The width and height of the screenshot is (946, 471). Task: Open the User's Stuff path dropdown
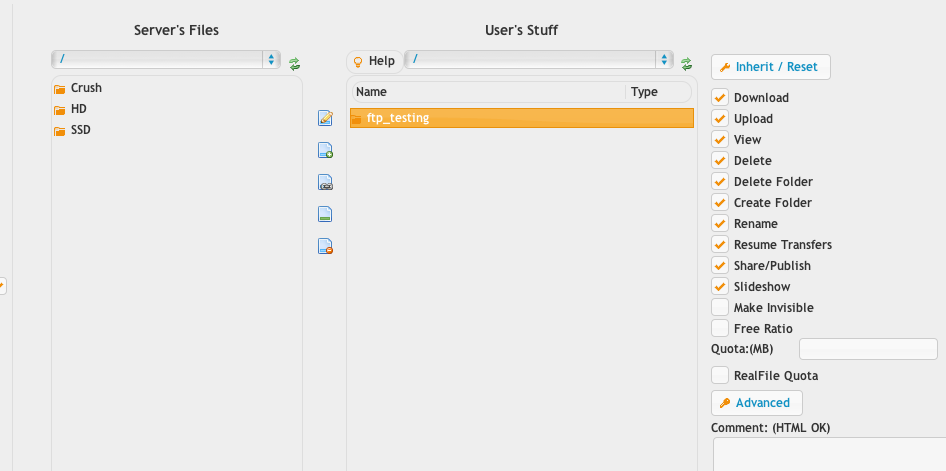coord(539,59)
